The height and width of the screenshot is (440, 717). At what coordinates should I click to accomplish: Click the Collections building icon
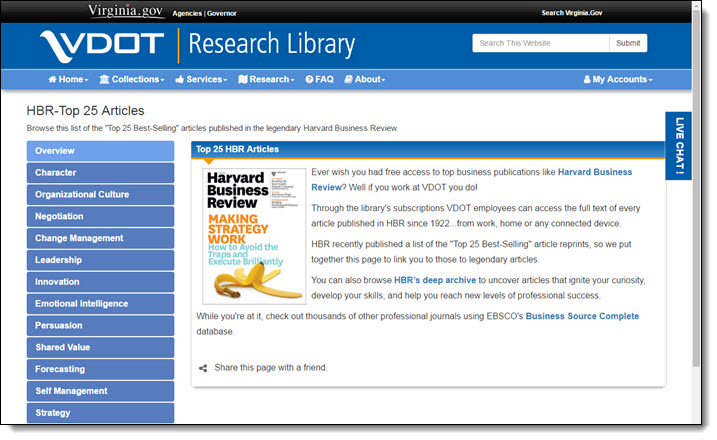coord(104,80)
